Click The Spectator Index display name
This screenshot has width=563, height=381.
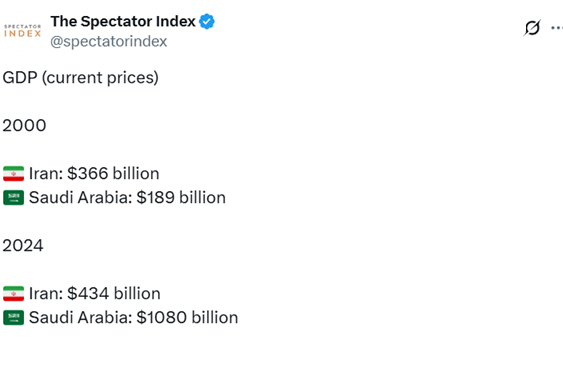click(x=123, y=22)
